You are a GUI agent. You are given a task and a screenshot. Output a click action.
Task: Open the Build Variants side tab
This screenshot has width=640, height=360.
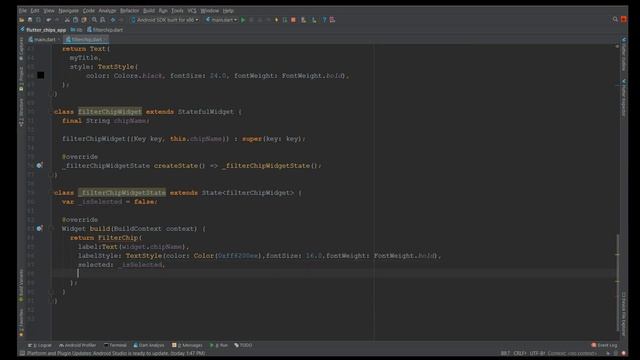(21, 285)
